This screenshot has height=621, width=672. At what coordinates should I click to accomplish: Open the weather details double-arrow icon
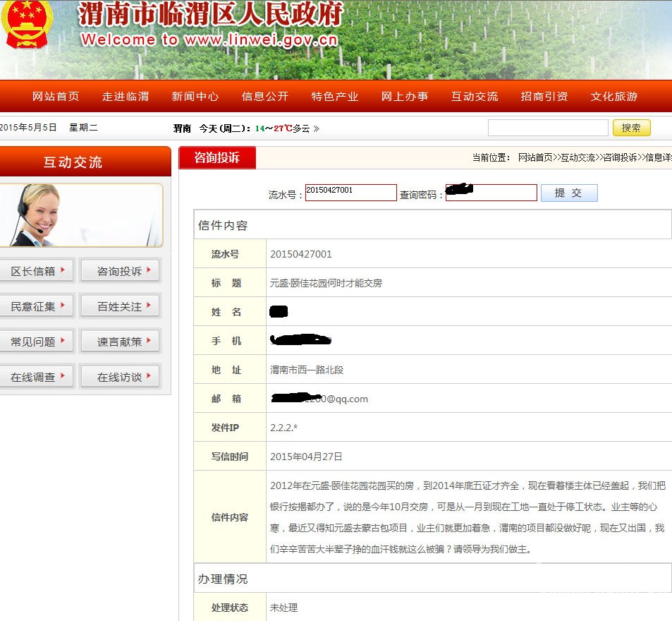pyautogui.click(x=317, y=128)
